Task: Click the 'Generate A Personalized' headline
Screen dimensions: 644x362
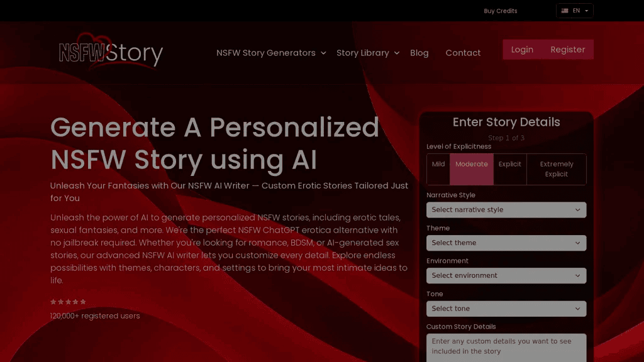Action: pyautogui.click(x=214, y=127)
